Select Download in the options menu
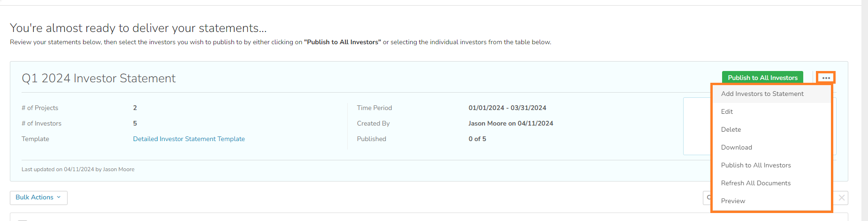Screen dimensions: 868x221 point(736,148)
